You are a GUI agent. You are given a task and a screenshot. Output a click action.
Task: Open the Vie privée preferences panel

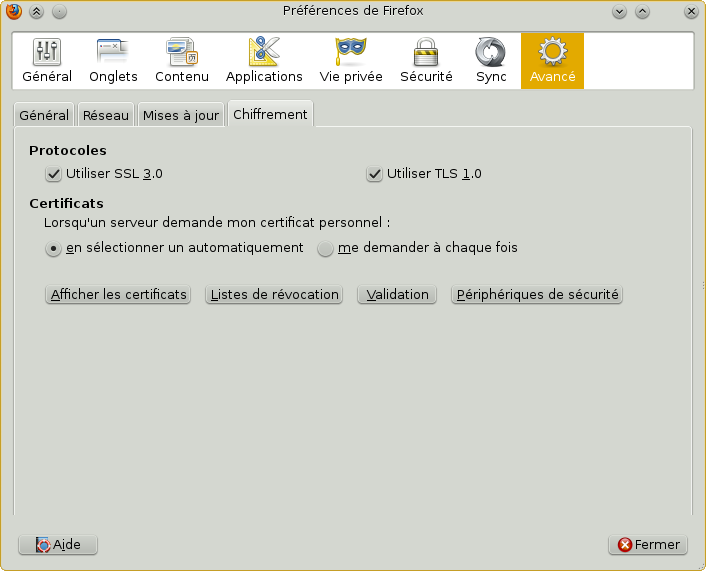click(x=351, y=61)
